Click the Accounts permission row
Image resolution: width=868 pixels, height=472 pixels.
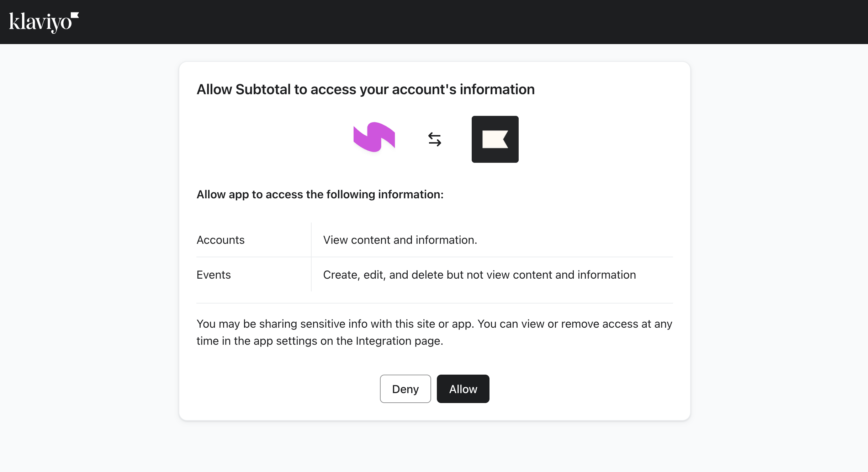(434, 240)
